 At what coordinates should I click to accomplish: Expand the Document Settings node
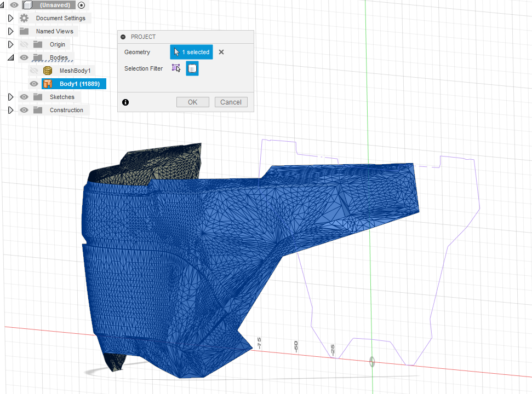(x=10, y=18)
